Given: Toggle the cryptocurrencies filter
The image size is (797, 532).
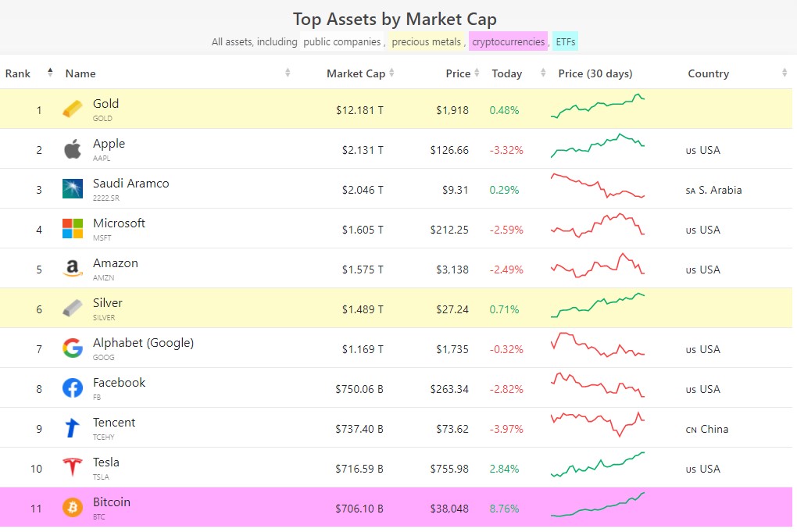Looking at the screenshot, I should [507, 41].
